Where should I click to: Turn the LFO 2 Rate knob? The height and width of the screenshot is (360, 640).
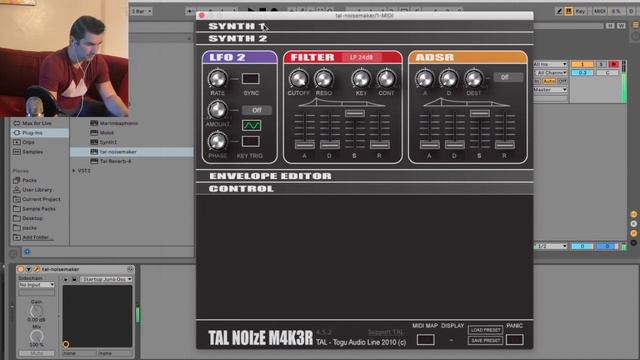pos(218,78)
